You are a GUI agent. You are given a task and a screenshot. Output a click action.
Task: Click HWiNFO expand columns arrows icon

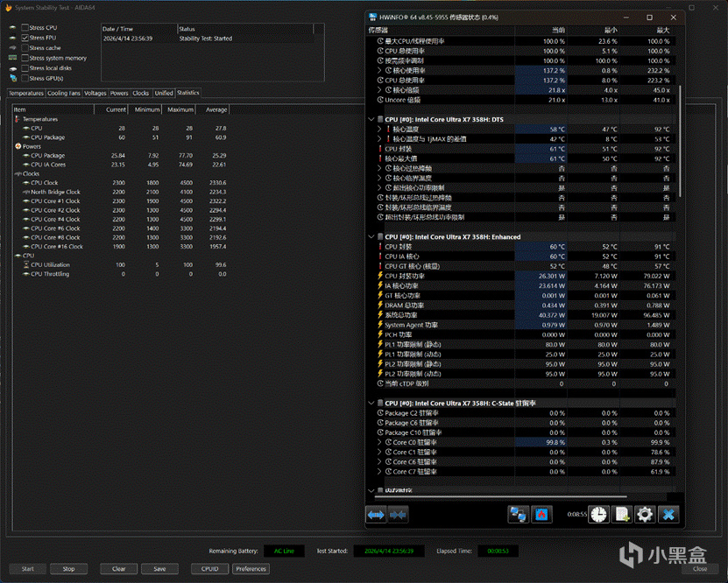(376, 515)
